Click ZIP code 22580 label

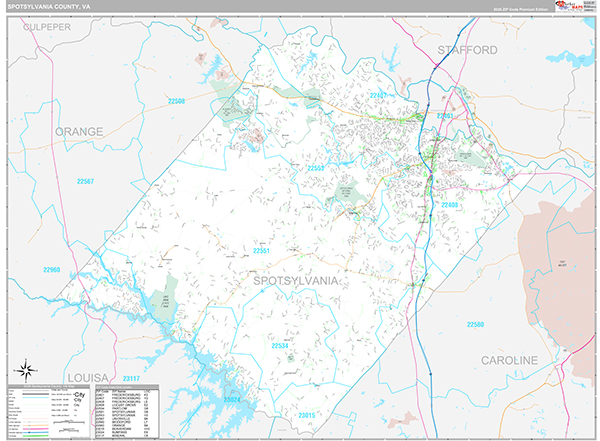click(x=474, y=325)
